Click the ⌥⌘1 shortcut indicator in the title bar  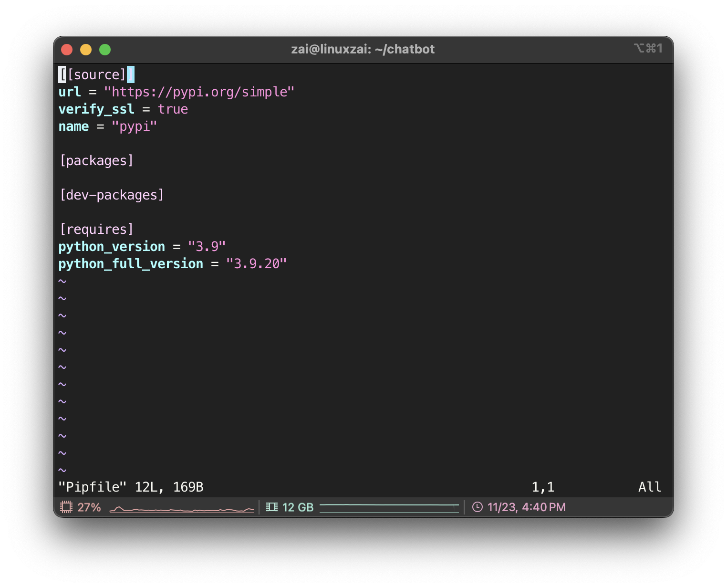648,48
